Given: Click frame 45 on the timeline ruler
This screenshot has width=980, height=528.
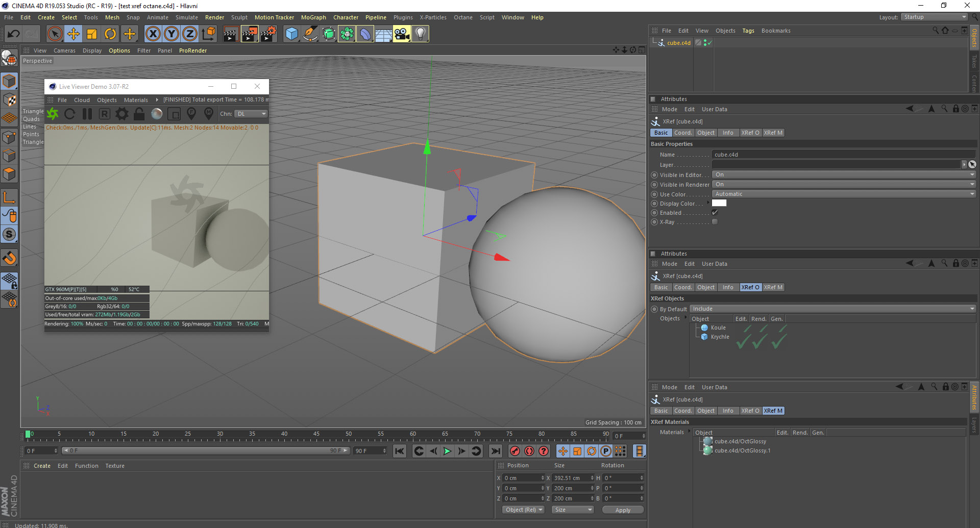Looking at the screenshot, I should tap(316, 434).
